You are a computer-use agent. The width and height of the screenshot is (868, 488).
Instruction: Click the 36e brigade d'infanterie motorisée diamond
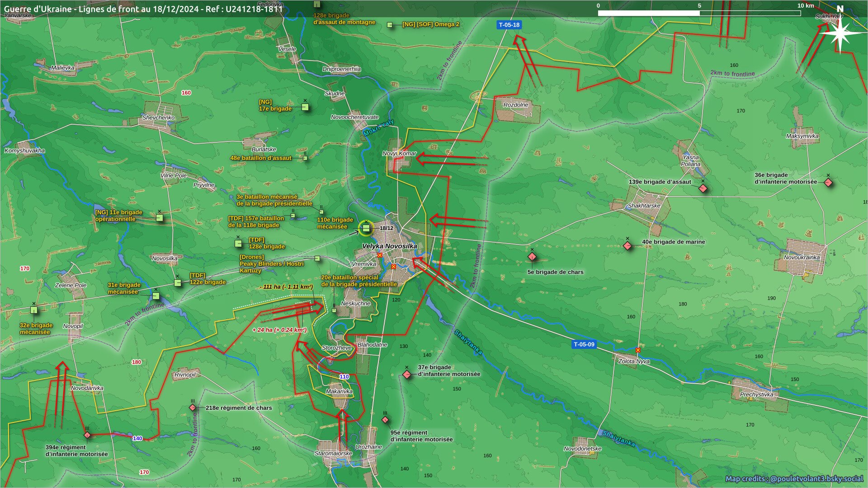pyautogui.click(x=828, y=183)
